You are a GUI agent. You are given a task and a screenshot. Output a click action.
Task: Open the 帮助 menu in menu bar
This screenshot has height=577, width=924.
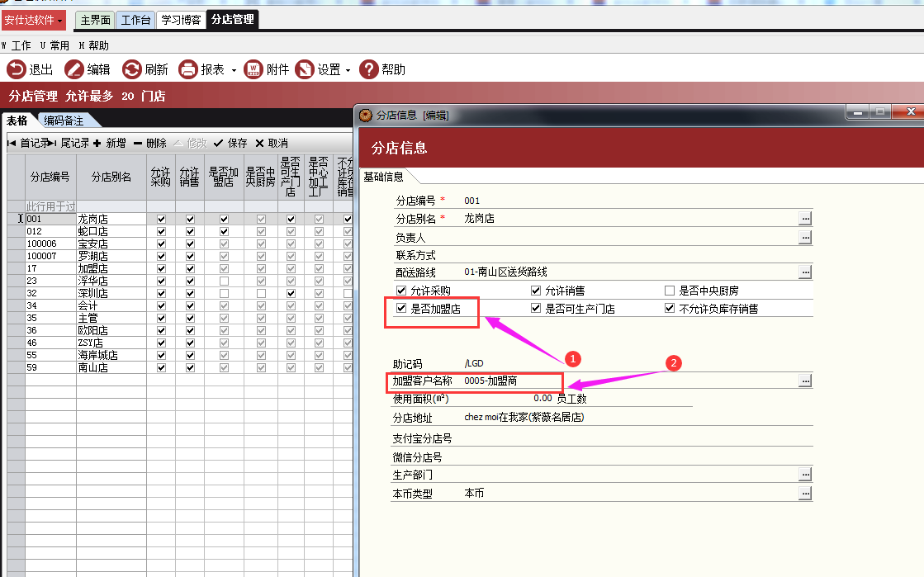coord(93,45)
